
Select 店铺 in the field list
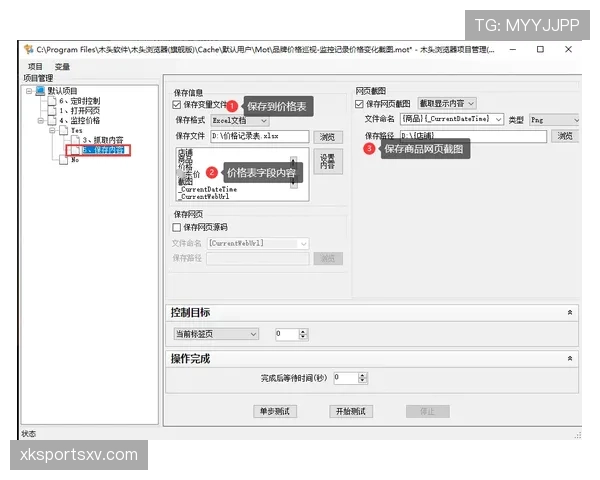[x=186, y=152]
